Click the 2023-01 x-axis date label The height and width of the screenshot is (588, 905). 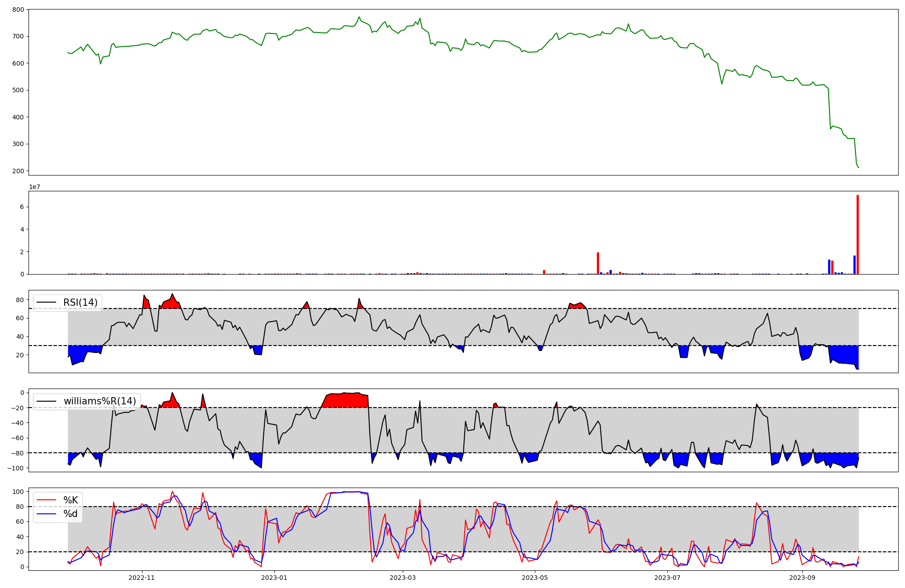(x=274, y=578)
